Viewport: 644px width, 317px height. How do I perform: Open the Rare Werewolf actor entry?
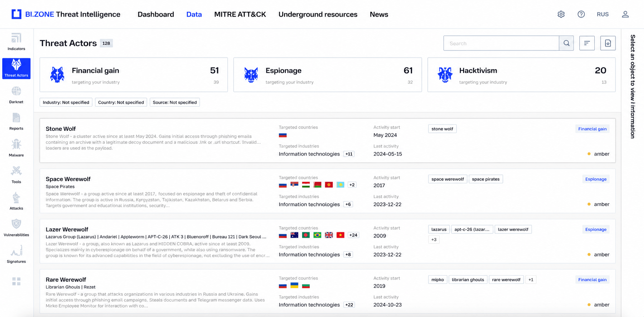(x=328, y=291)
